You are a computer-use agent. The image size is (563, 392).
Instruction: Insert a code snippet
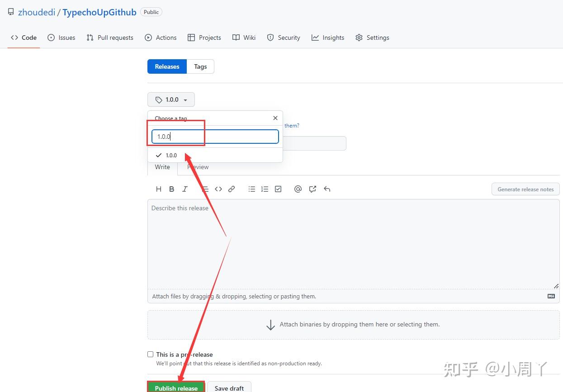pos(218,189)
